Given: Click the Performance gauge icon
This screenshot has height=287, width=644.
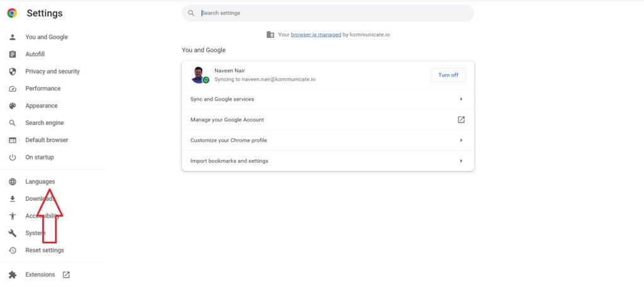Looking at the screenshot, I should coord(13,89).
